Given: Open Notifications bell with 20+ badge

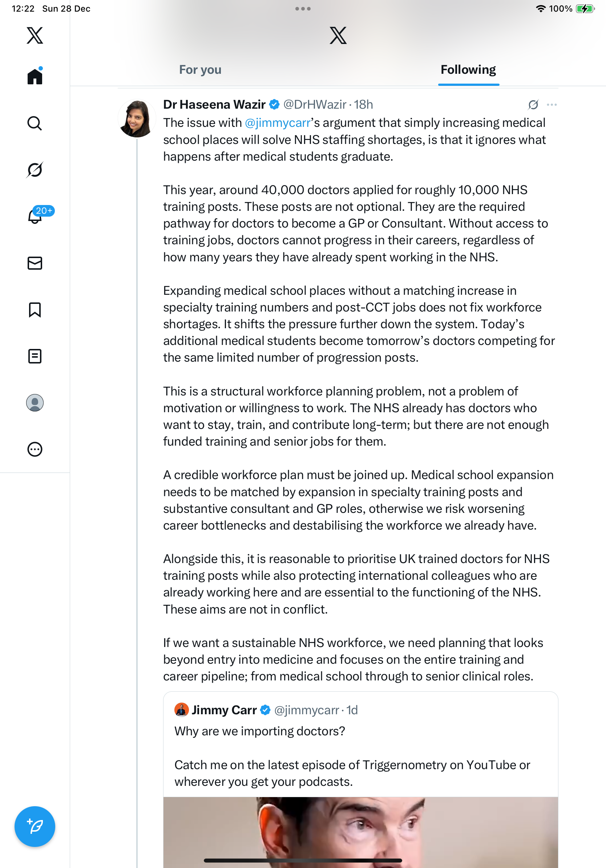Looking at the screenshot, I should 35,217.
